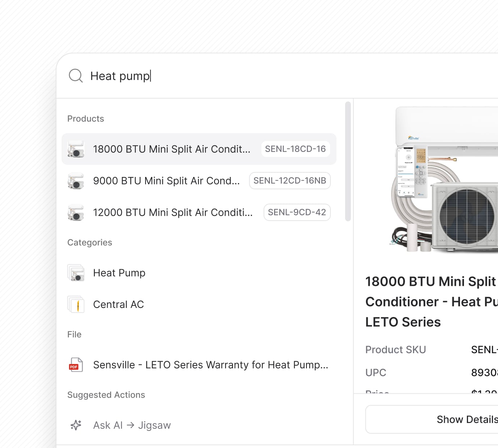Click the Show Details button
Image resolution: width=498 pixels, height=448 pixels.
tap(432, 419)
